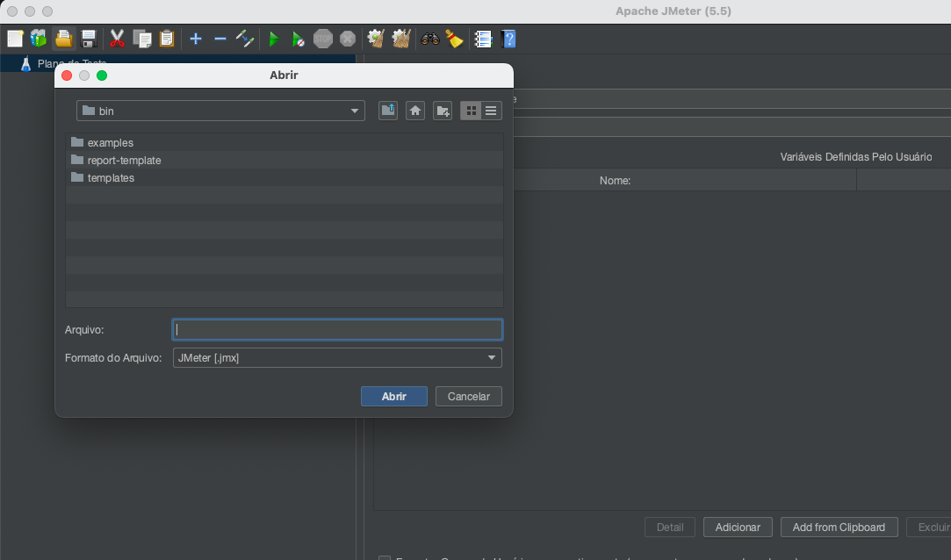This screenshot has height=560, width=951.
Task: Open the Formato do Arquivo dropdown
Action: point(337,357)
